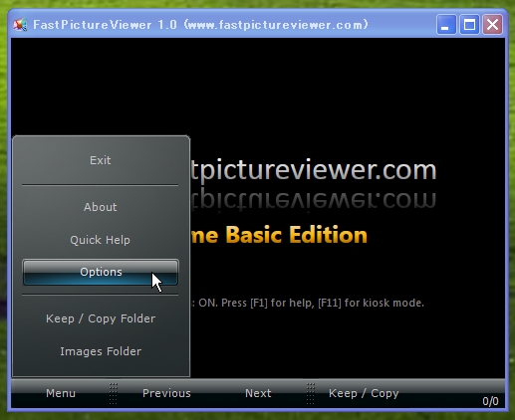Maximize the FastPictureViewer window
515x420 pixels.
(469, 25)
